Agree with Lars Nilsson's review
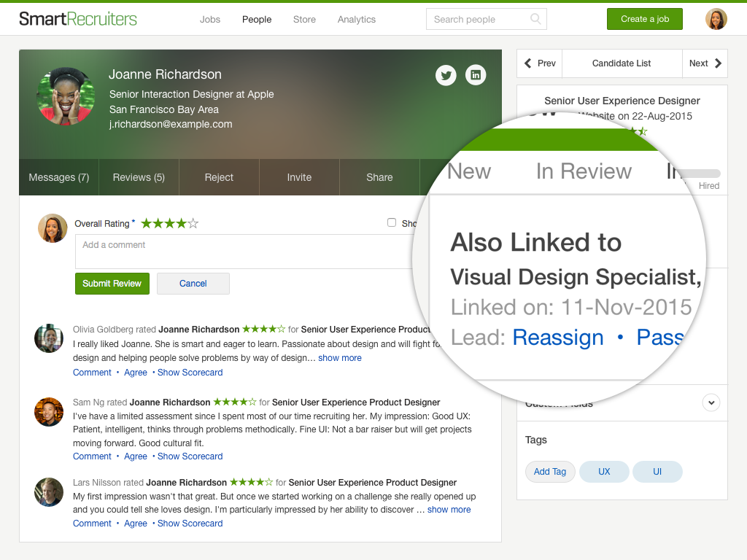This screenshot has width=747, height=560. pos(135,524)
